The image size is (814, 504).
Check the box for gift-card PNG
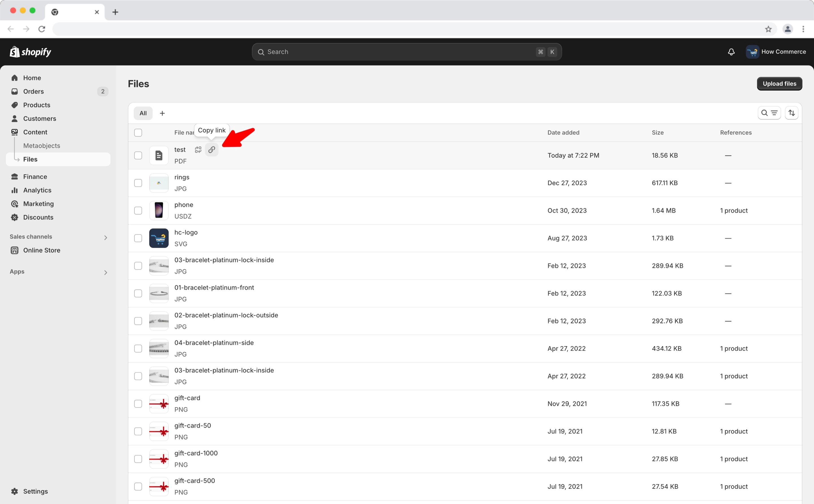click(x=138, y=404)
